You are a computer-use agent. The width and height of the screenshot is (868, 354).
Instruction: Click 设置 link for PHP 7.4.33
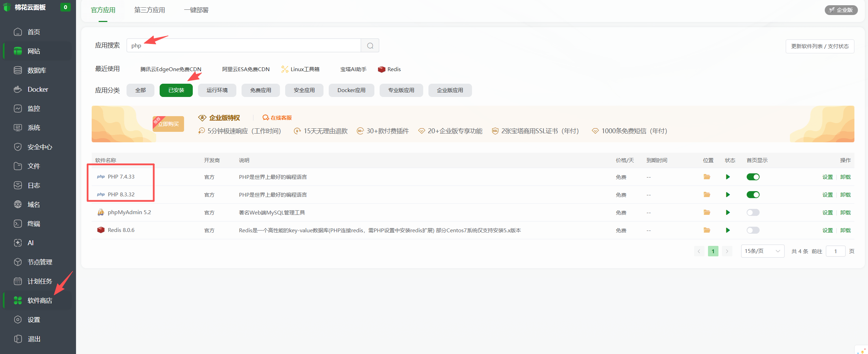828,177
